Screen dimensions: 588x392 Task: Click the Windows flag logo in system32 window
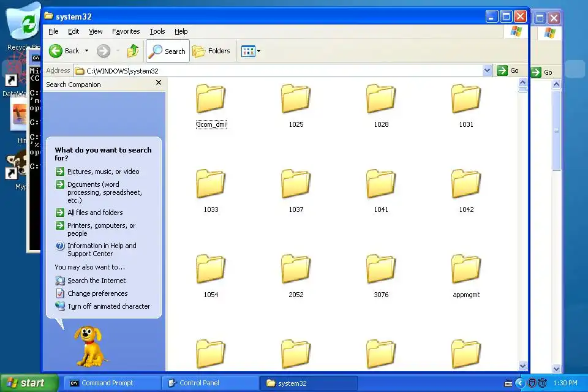click(516, 31)
